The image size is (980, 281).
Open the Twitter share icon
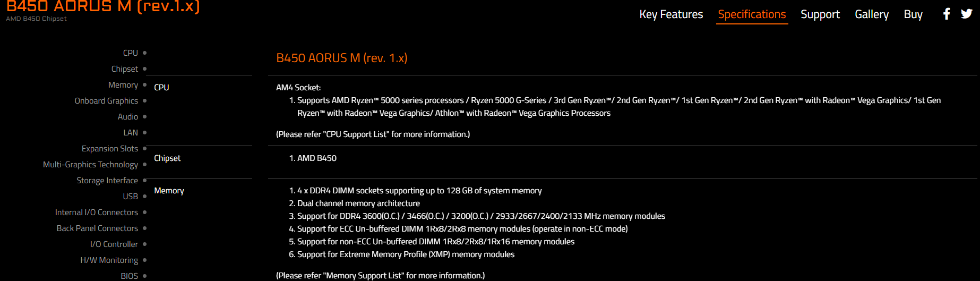tap(967, 14)
